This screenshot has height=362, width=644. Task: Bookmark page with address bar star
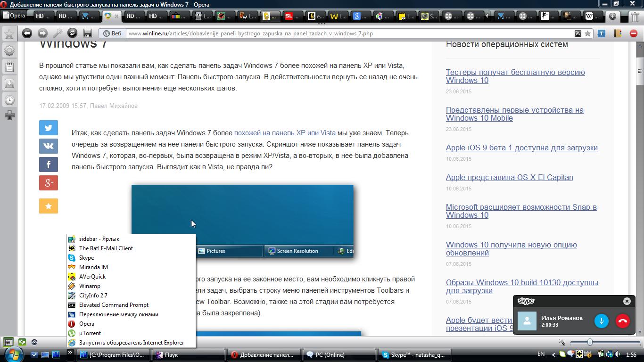click(x=587, y=33)
